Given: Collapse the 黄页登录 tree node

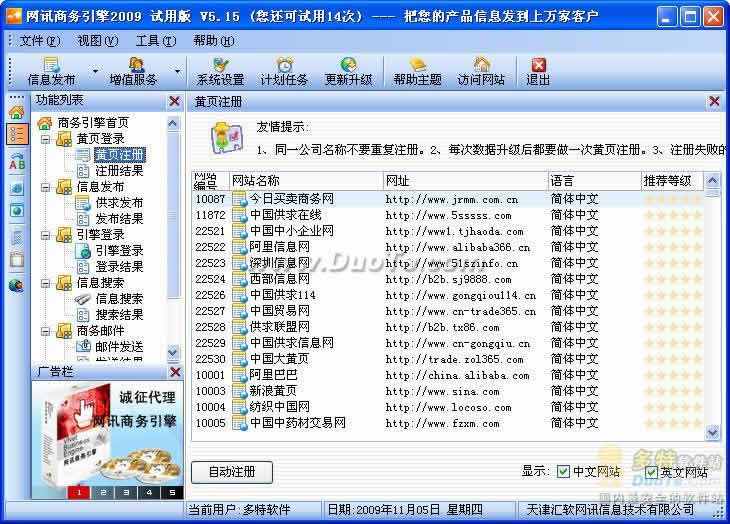Looking at the screenshot, I should pyautogui.click(x=45, y=139).
